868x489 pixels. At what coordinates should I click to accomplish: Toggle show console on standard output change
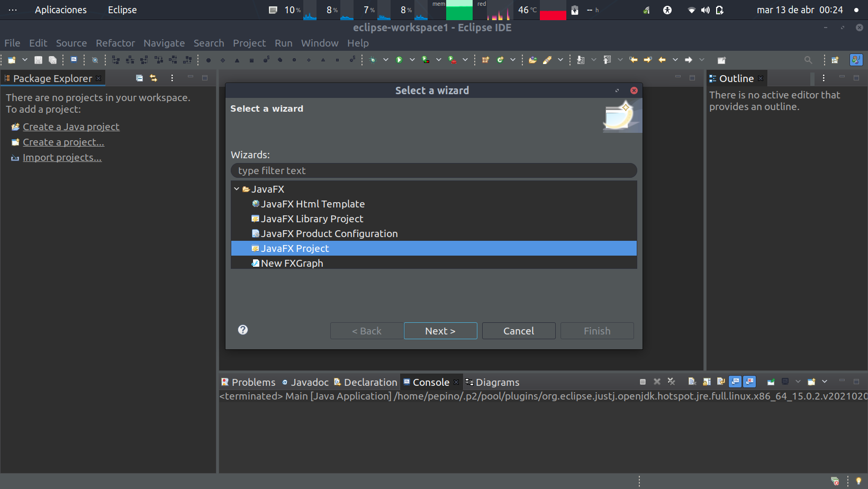coord(735,382)
